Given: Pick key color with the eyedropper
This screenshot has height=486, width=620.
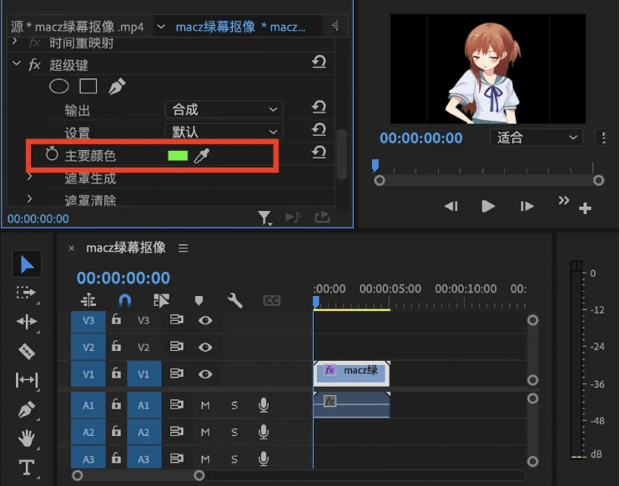Looking at the screenshot, I should (201, 156).
